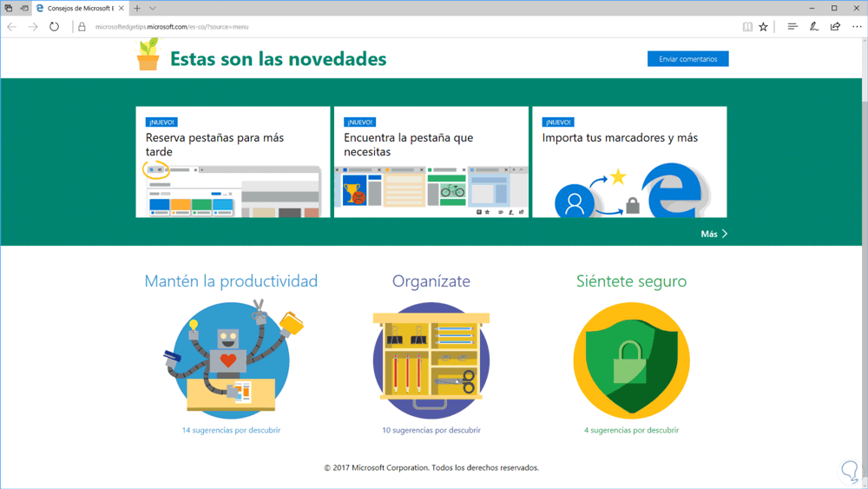Open 10 sugerencias por descubrir link
The width and height of the screenshot is (868, 489).
[x=431, y=430]
